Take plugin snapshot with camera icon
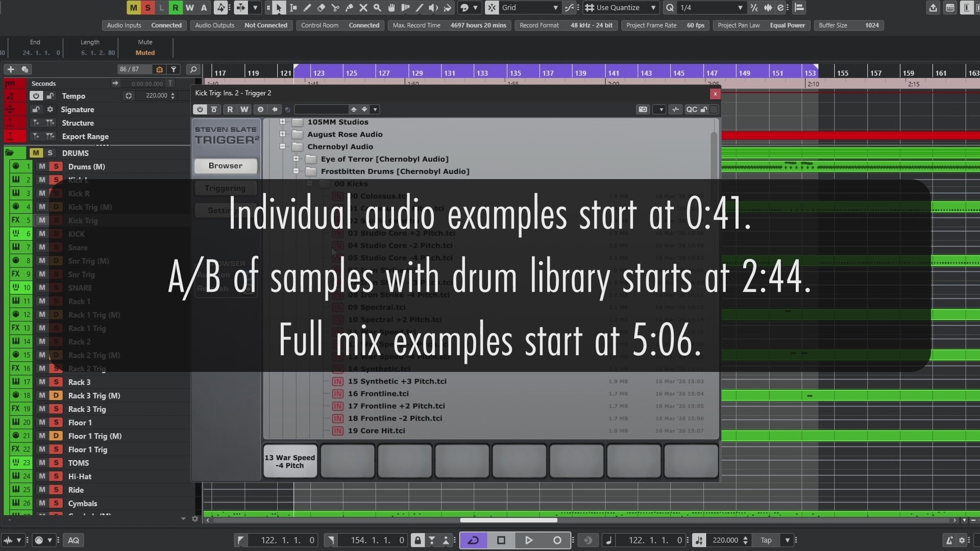The width and height of the screenshot is (980, 551). pyautogui.click(x=643, y=109)
